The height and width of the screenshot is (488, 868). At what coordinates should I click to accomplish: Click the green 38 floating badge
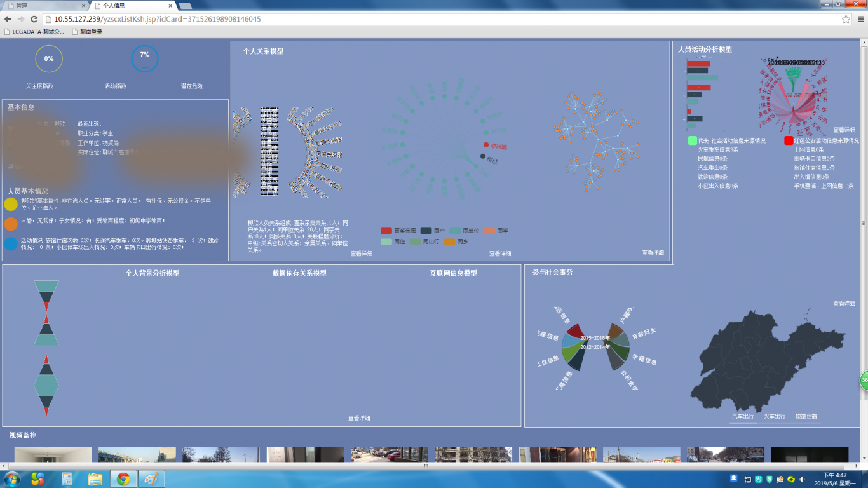(864, 381)
